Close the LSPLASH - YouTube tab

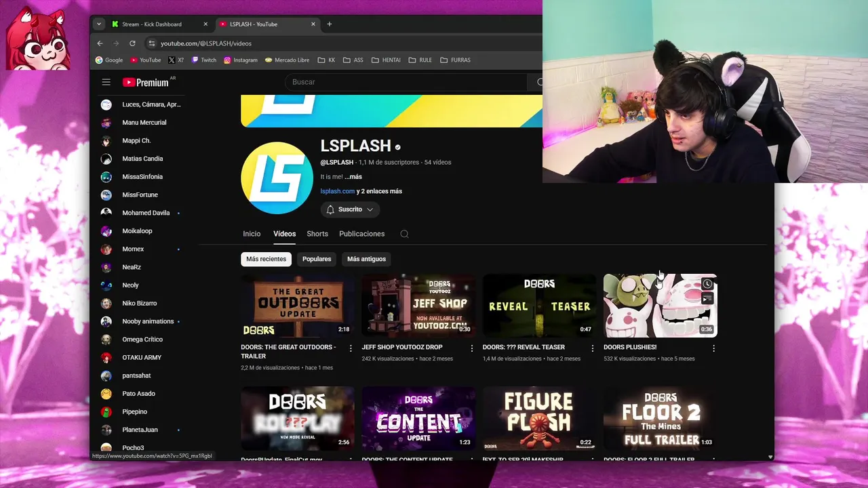313,24
